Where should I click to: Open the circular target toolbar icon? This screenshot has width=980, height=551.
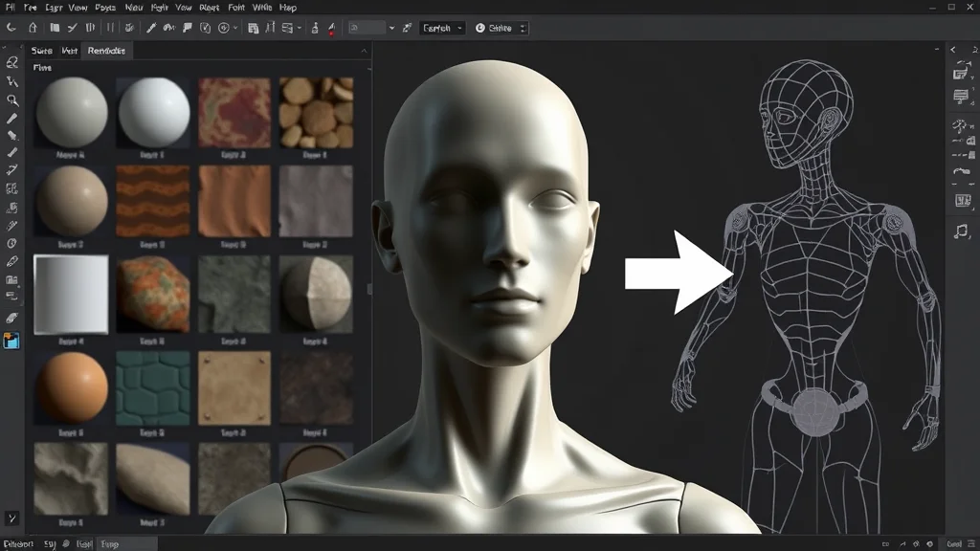click(x=223, y=28)
